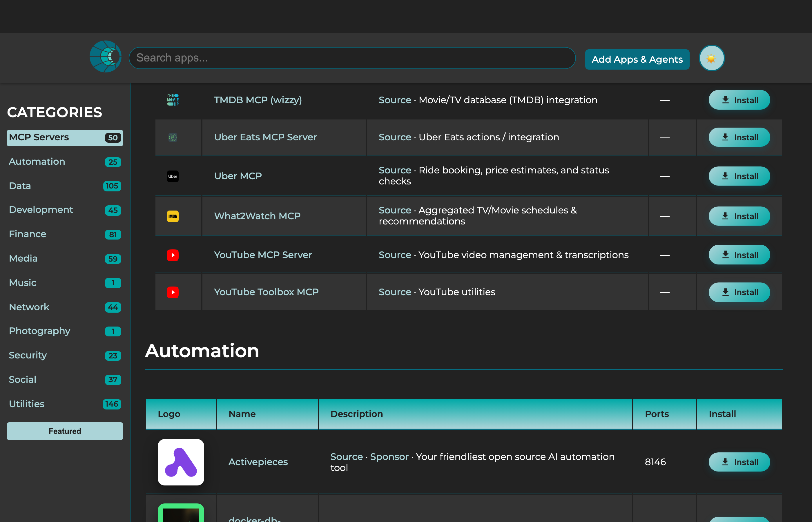Select Development category
Image resolution: width=812 pixels, height=522 pixels.
pyautogui.click(x=65, y=210)
